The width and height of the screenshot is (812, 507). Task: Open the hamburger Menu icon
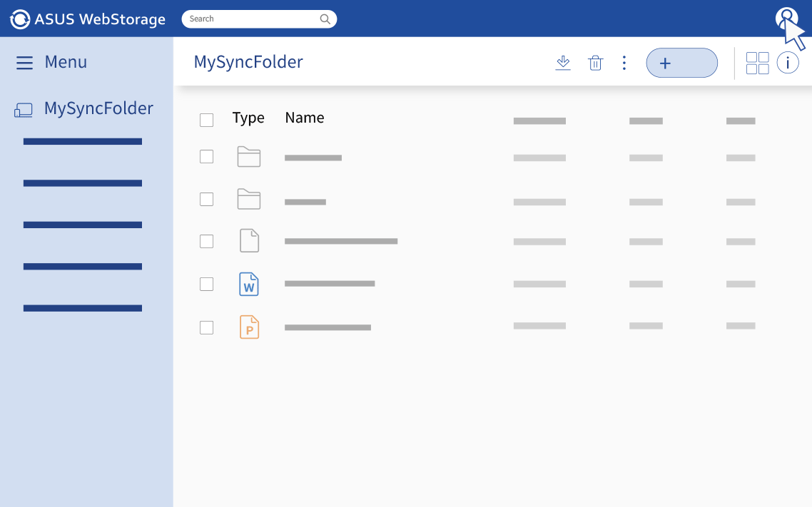[x=24, y=63]
